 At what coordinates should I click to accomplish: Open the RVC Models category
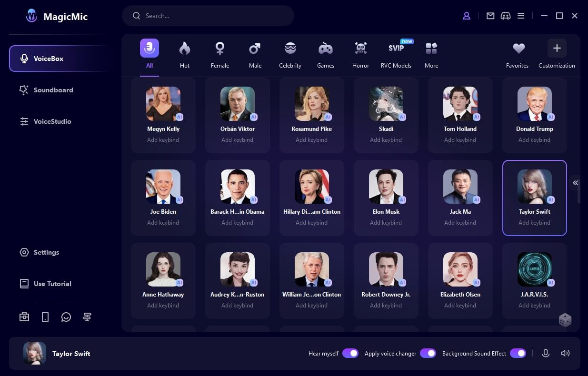click(x=396, y=53)
